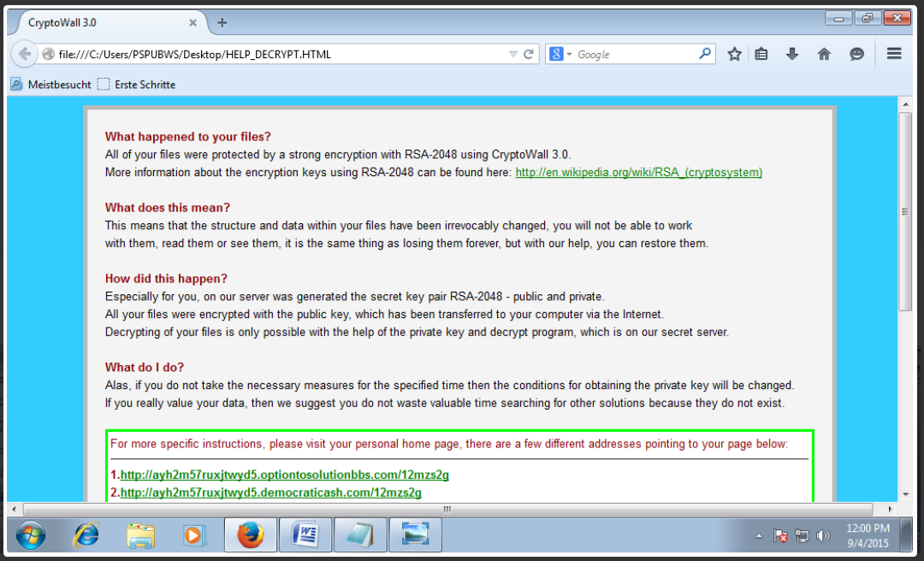Bookmark this page with the star icon
This screenshot has height=561, width=924.
coord(734,54)
